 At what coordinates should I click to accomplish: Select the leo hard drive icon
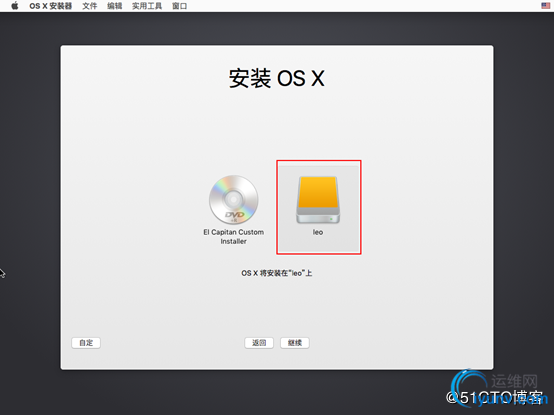point(318,200)
